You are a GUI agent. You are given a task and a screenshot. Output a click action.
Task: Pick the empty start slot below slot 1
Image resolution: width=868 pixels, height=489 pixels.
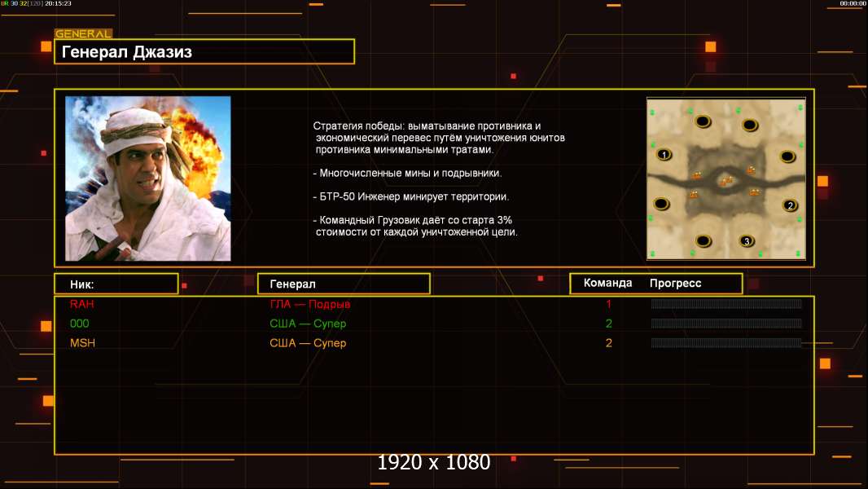[661, 204]
